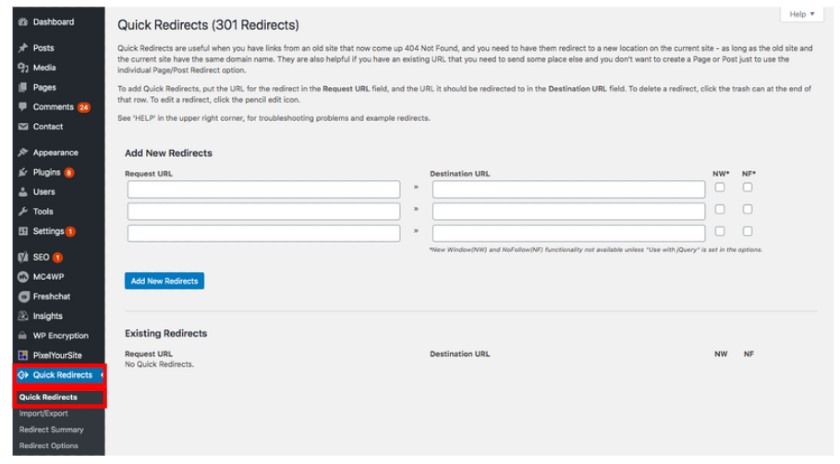Click the Plugins plug icon
The image size is (840, 464).
(22, 172)
